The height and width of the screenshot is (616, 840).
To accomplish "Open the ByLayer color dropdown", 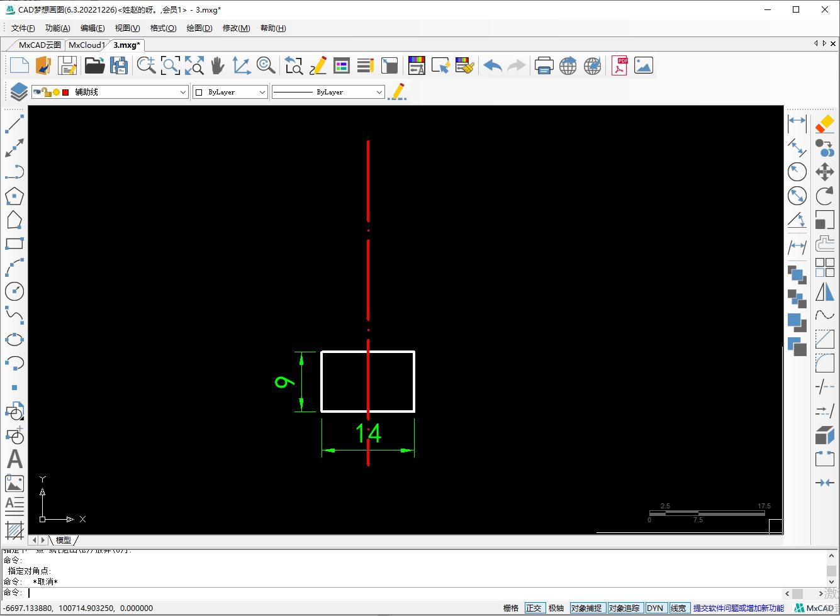I will coord(262,92).
